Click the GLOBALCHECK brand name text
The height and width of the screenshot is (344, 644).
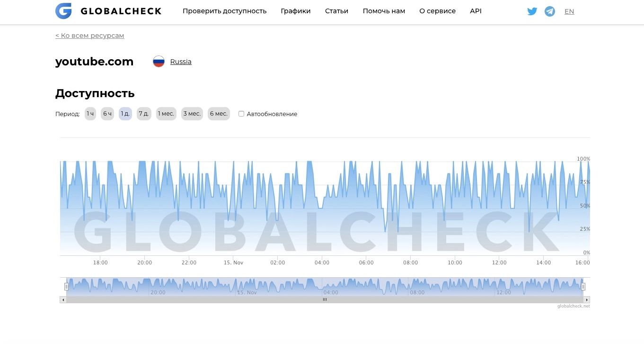click(x=121, y=11)
